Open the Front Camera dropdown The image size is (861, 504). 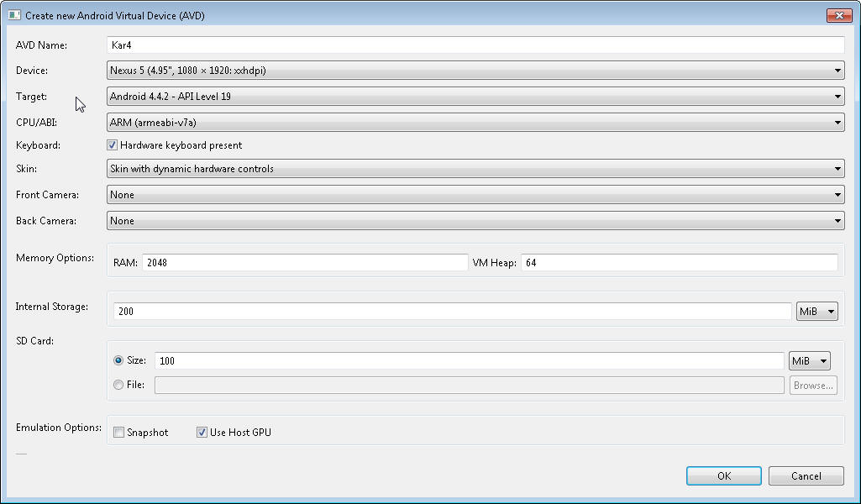point(475,194)
